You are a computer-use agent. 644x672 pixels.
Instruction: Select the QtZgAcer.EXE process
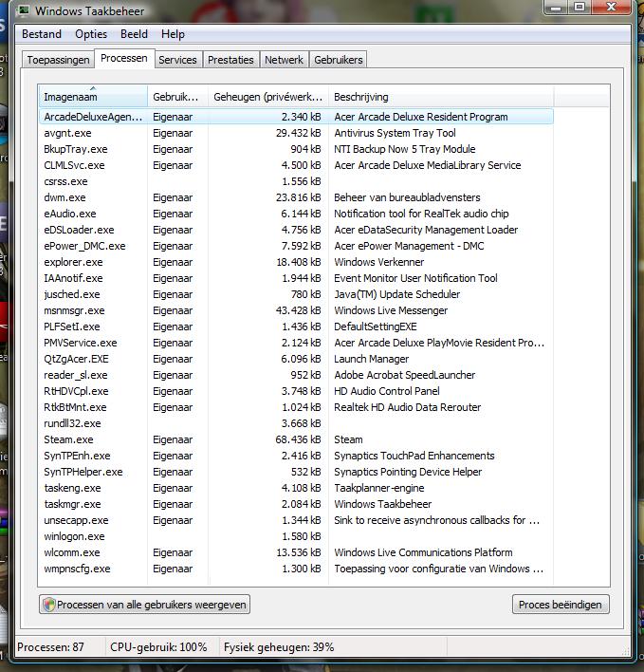point(296,359)
